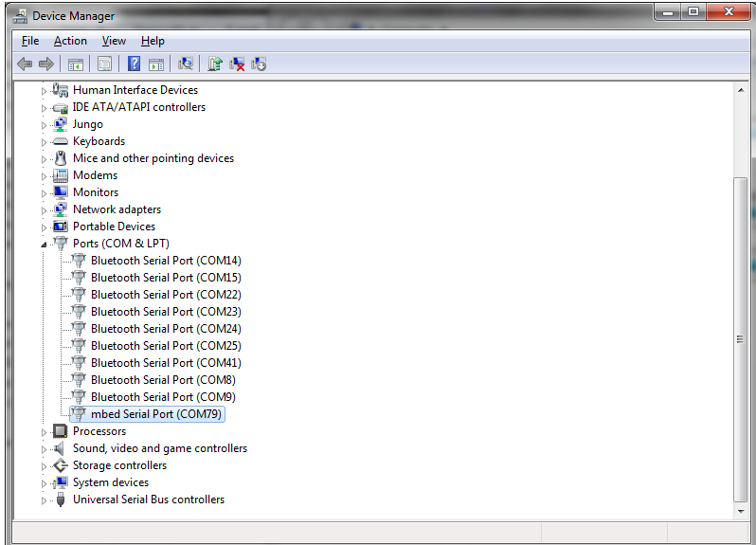Scan for hardware changes via toolbar icon
756x545 pixels.
click(186, 64)
